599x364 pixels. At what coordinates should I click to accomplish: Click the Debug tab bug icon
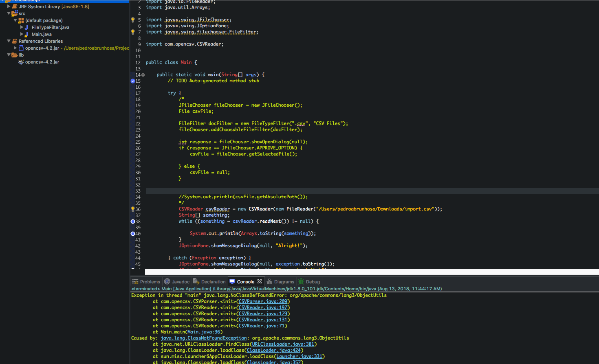click(301, 281)
